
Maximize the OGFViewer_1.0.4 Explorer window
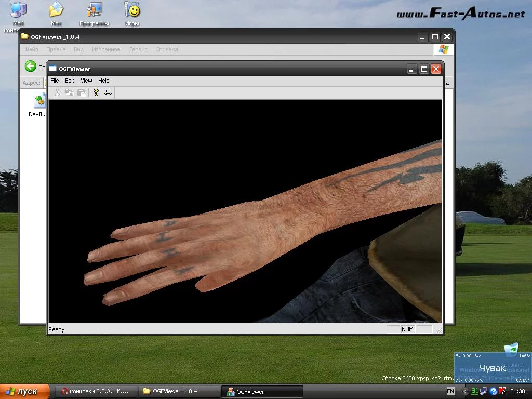click(435, 37)
